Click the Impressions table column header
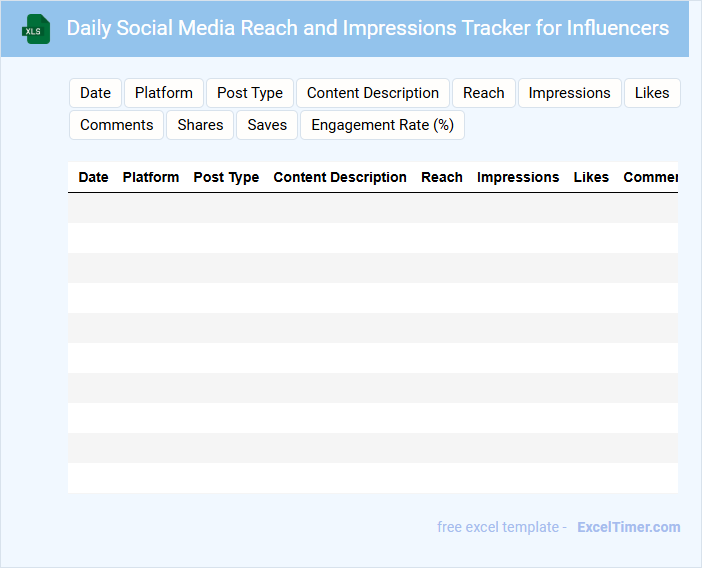702x568 pixels. point(518,177)
